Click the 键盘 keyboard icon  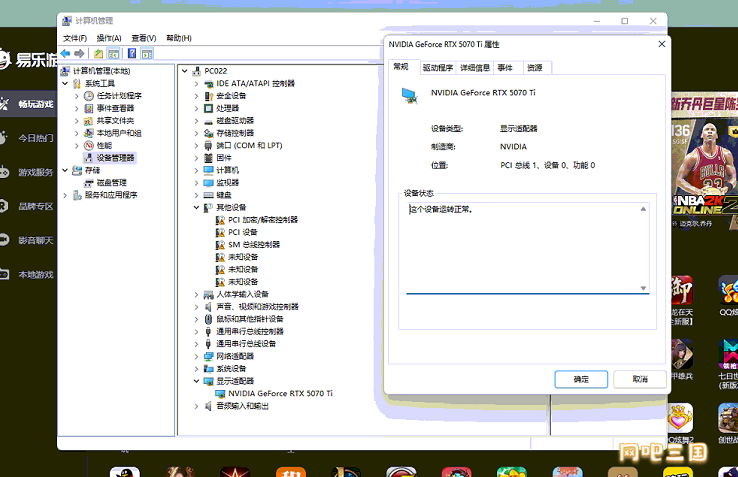[209, 195]
